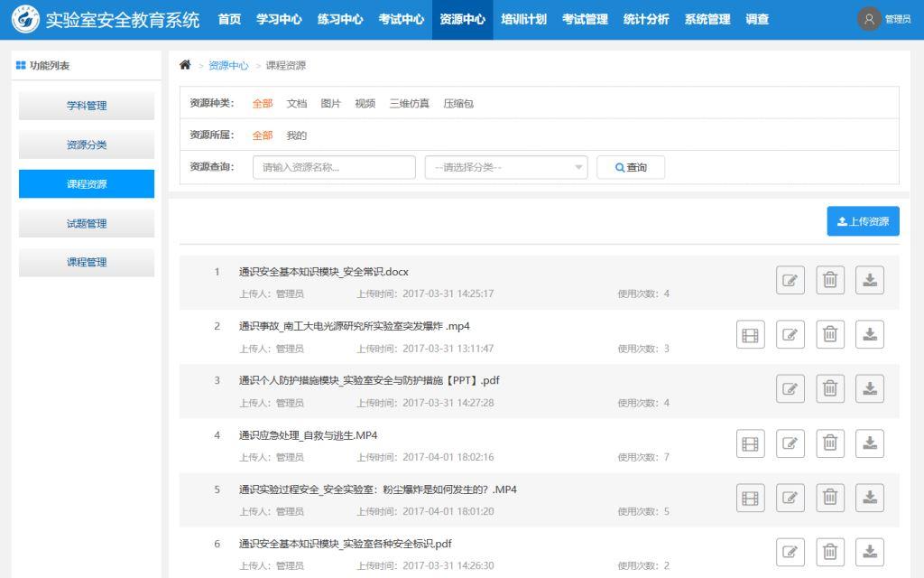Download the 实验室安全与防护措施【PPT】.pdf file
Screen dimensions: 924x578
tap(869, 389)
